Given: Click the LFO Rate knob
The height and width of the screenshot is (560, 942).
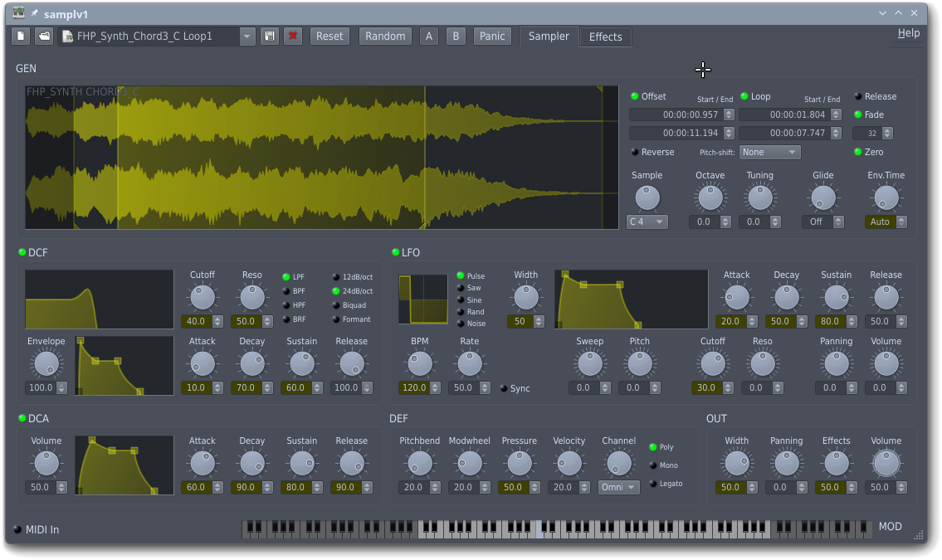Looking at the screenshot, I should click(470, 363).
